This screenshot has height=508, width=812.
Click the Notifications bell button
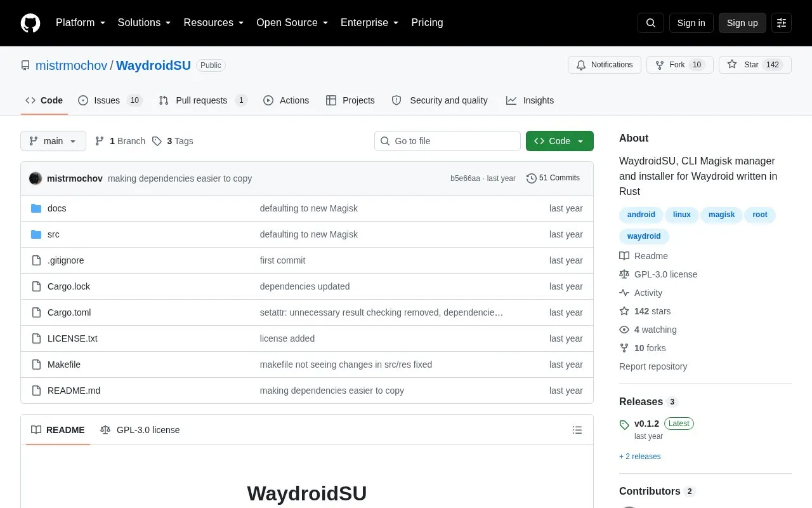605,65
